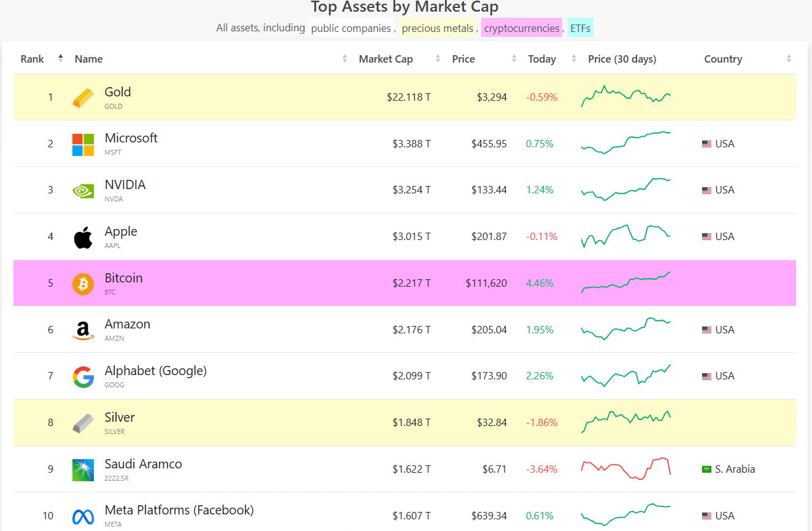Sort by Today change column
Viewport: 812px width, 531px height.
pos(542,59)
